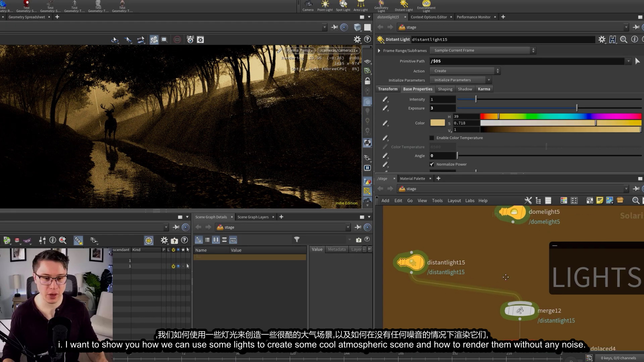The height and width of the screenshot is (362, 644).
Task: Click the network sticky note icon
Action: (600, 200)
